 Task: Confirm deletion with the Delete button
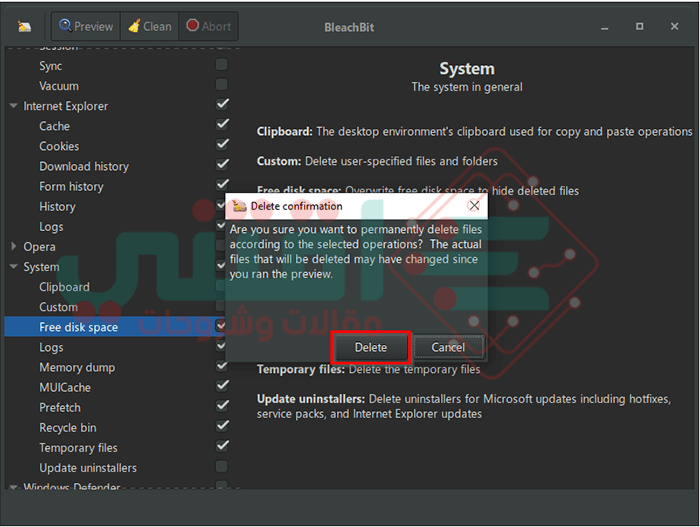[x=371, y=347]
